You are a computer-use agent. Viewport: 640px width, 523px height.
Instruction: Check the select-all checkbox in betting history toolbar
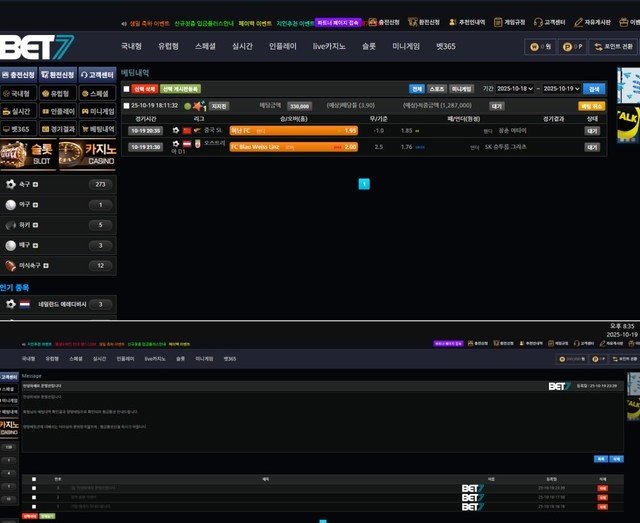tap(127, 89)
